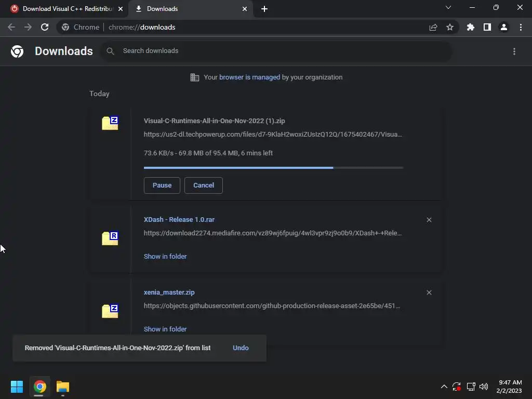This screenshot has height=399, width=532.
Task: Open the Windows Start menu
Action: pyautogui.click(x=17, y=387)
